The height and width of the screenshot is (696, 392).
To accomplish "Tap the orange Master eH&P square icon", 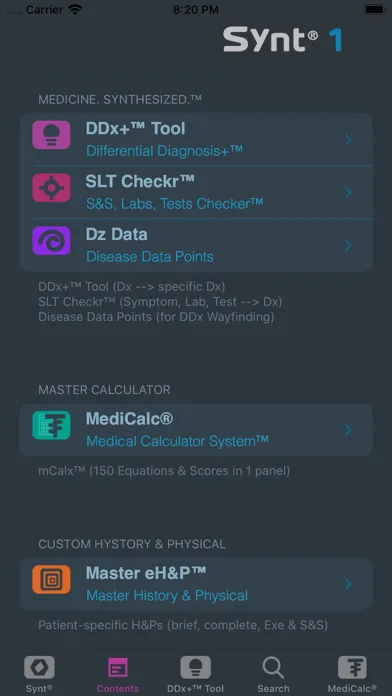I will (x=51, y=579).
